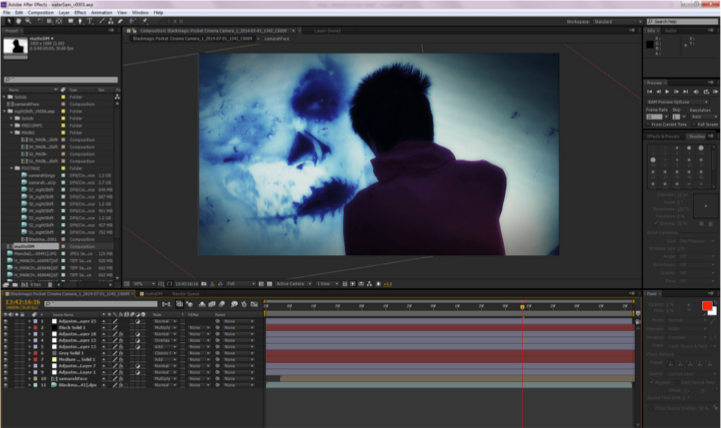This screenshot has height=428, width=721.
Task: Select the Brush tool
Action: 102,21
